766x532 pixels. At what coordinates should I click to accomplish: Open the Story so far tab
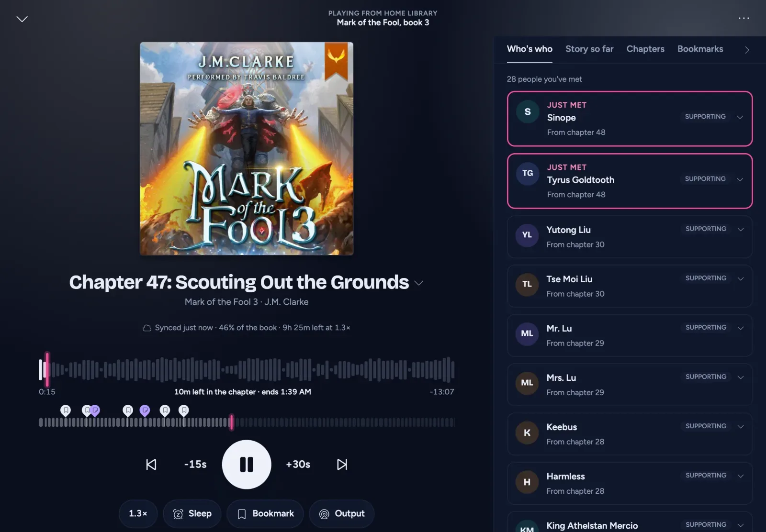pos(589,49)
